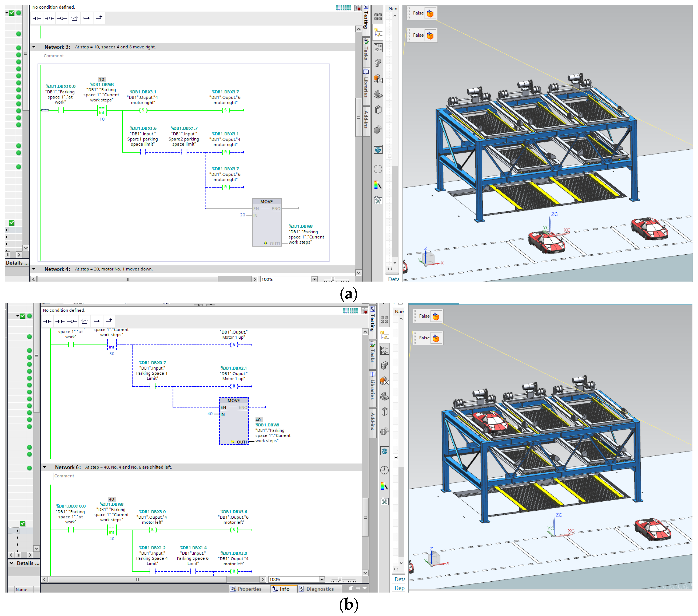Insert an empty box instruction in panel (b)
Image resolution: width=698 pixels, height=616 pixels.
(x=84, y=321)
